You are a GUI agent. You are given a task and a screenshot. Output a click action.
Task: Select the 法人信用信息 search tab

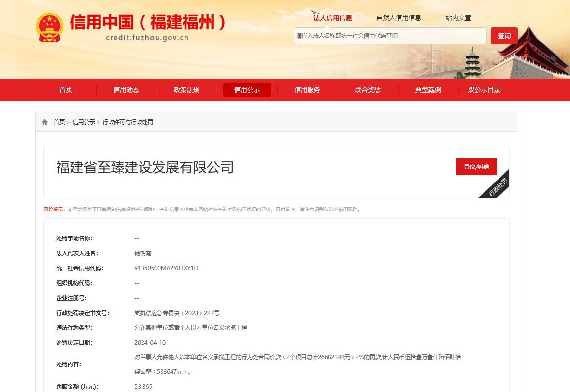(333, 18)
